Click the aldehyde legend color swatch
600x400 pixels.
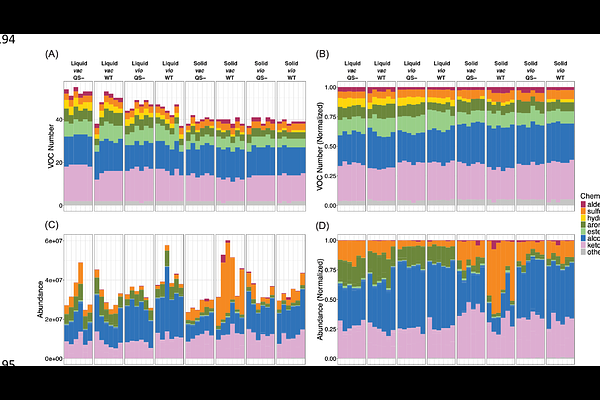(581, 204)
